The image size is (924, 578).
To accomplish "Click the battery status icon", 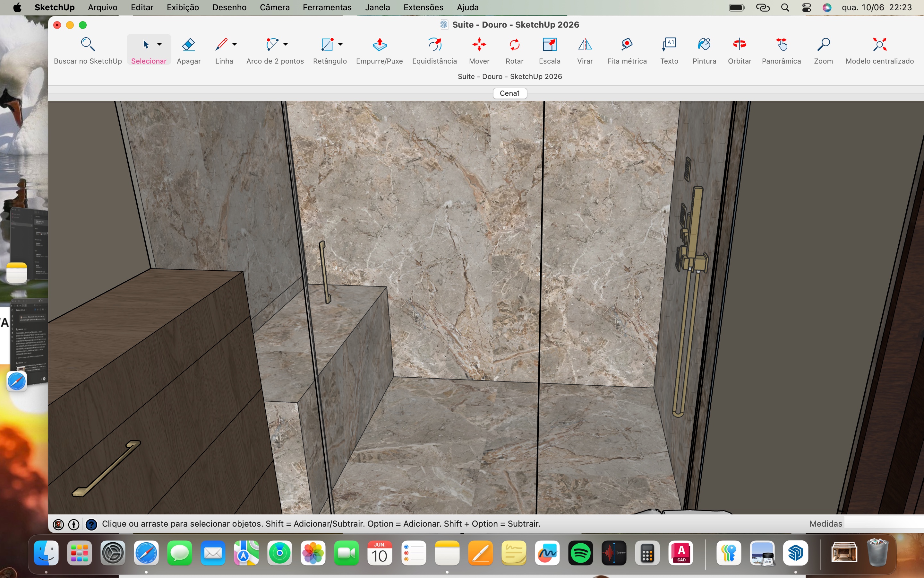I will click(x=737, y=7).
